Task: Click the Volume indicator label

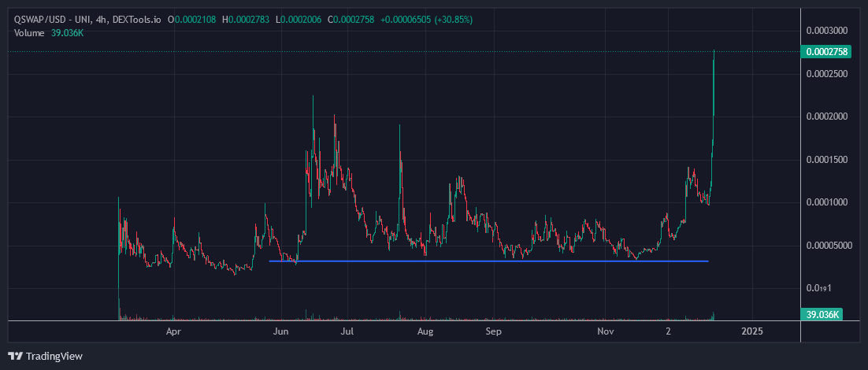Action: coord(29,32)
